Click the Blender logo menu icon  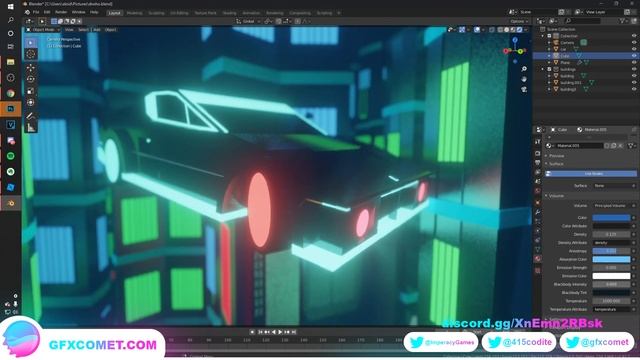[27, 13]
